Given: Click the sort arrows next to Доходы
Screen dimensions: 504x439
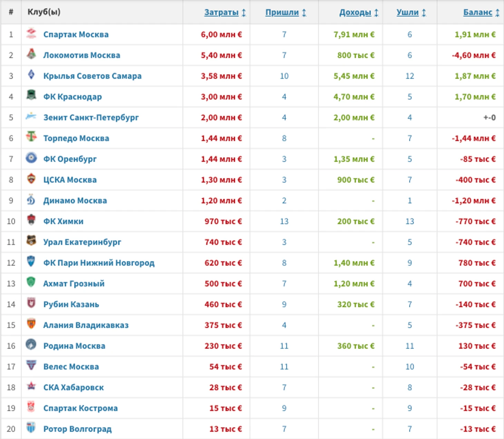Looking at the screenshot, I should coord(376,13).
